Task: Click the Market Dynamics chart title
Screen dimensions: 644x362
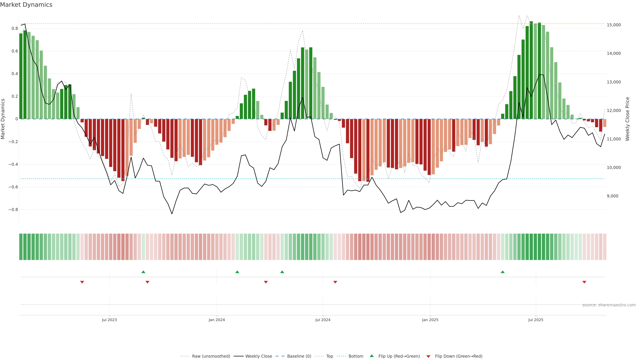Action: pos(26,5)
